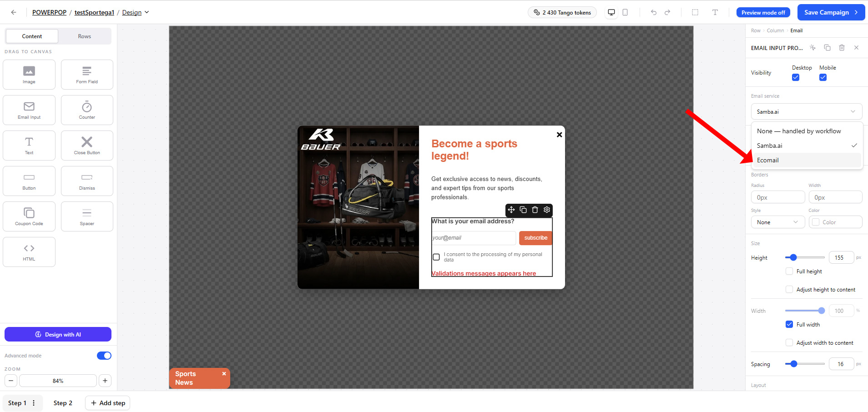The height and width of the screenshot is (412, 868).
Task: Enable Adjust height to content
Action: 789,290
